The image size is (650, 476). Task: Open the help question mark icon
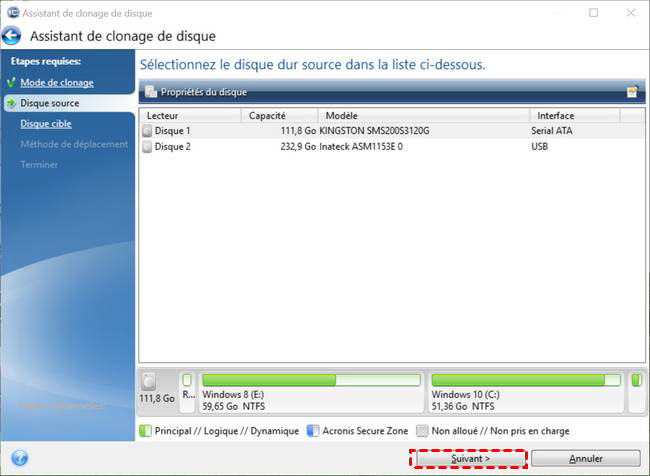[x=19, y=458]
